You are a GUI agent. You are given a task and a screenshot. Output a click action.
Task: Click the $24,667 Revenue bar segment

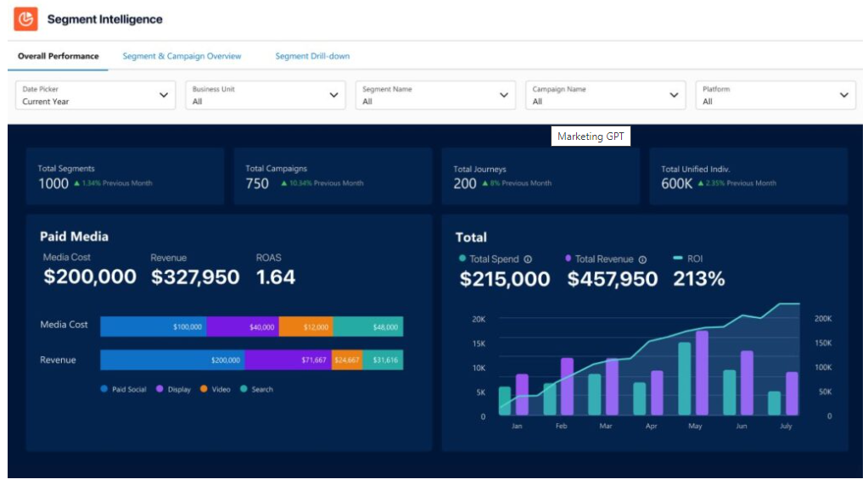347,360
